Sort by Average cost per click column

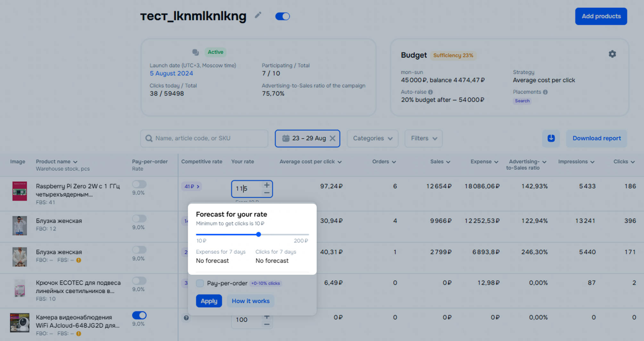310,162
